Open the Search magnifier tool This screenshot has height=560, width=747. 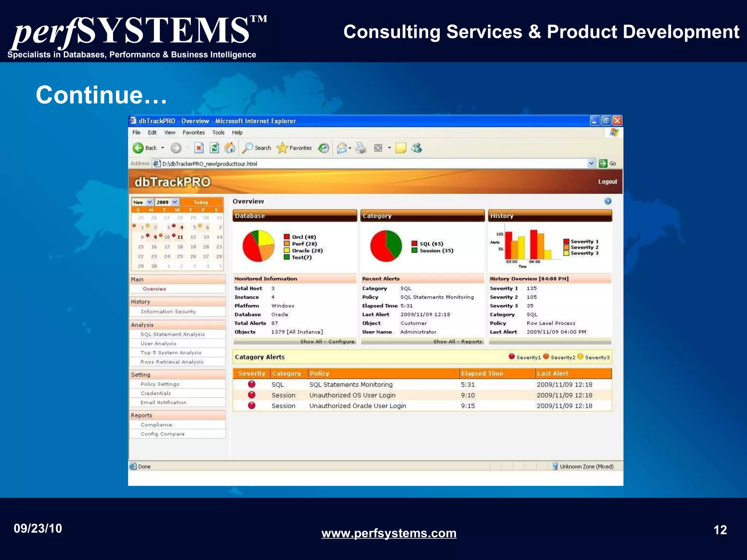click(x=248, y=148)
